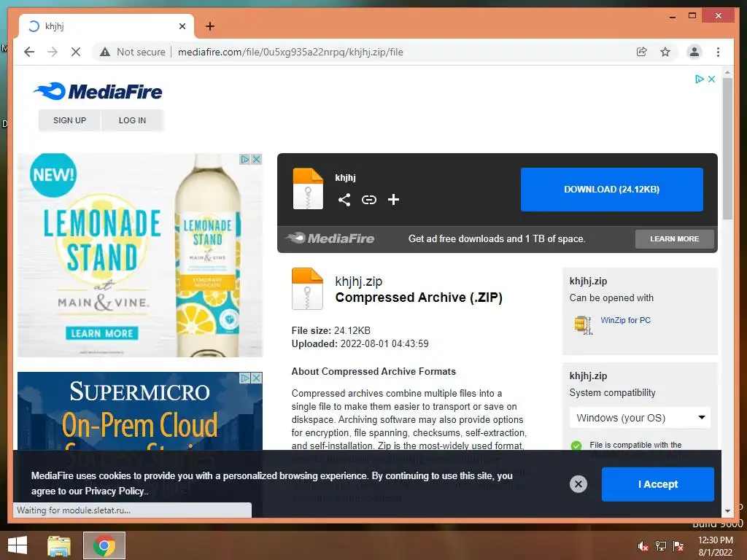Dismiss the cookie banner with the X

[578, 484]
